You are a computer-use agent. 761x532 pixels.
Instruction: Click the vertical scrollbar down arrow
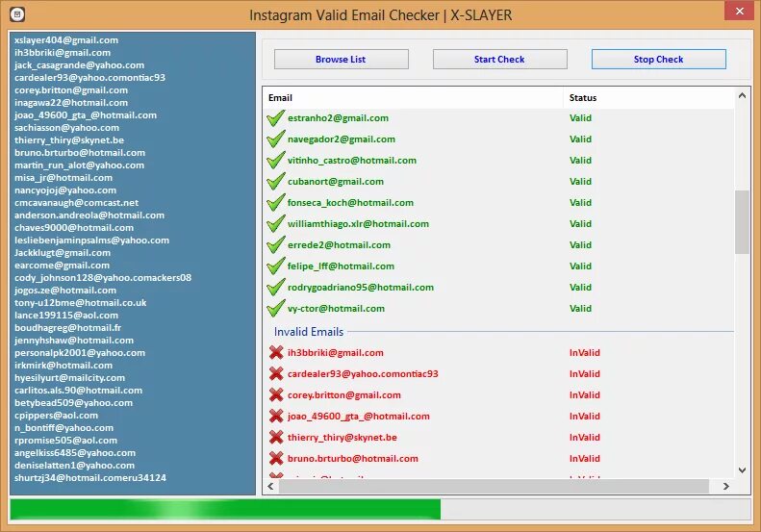(742, 469)
